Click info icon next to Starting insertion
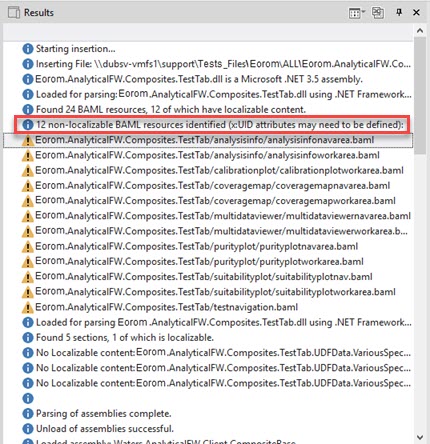Image resolution: width=430 pixels, height=444 pixels. (28, 49)
